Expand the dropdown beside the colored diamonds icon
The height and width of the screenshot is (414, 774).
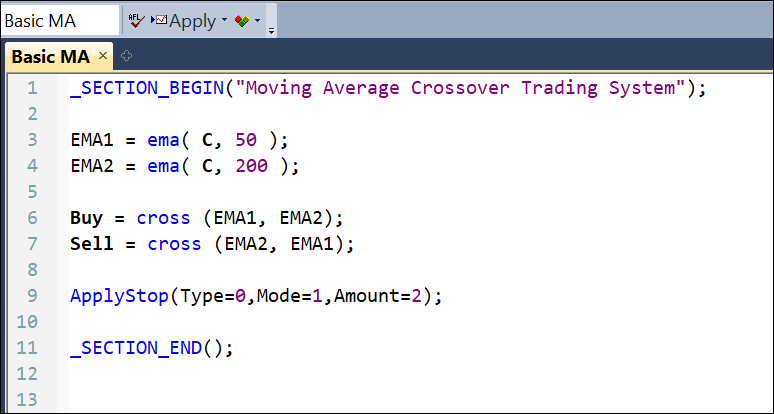pyautogui.click(x=258, y=20)
